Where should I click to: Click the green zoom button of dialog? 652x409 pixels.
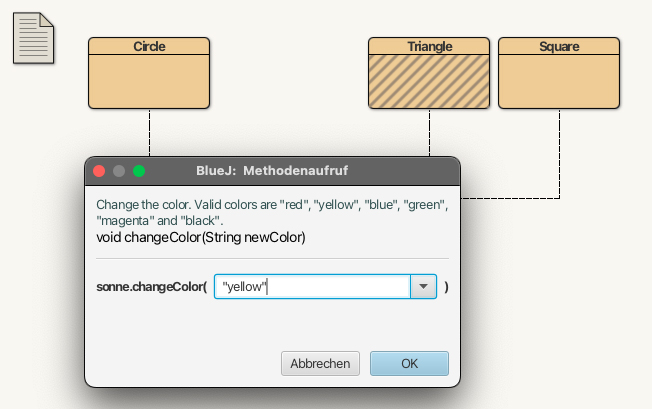point(139,171)
